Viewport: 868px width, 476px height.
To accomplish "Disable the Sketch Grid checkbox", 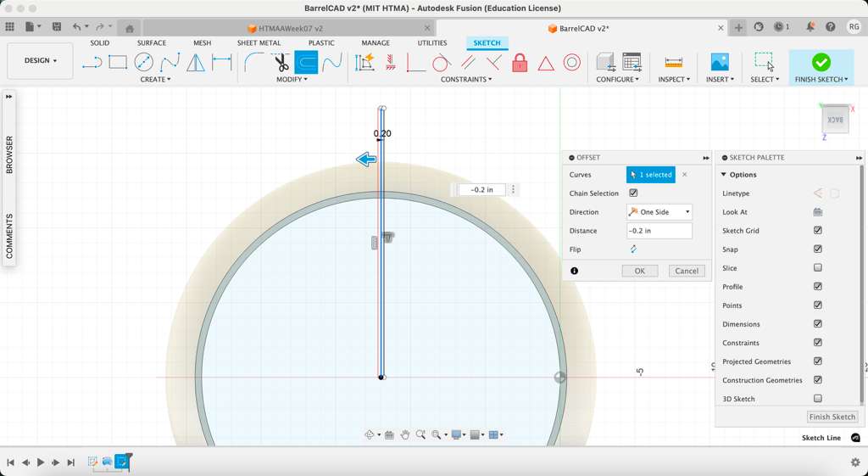I will pyautogui.click(x=818, y=231).
